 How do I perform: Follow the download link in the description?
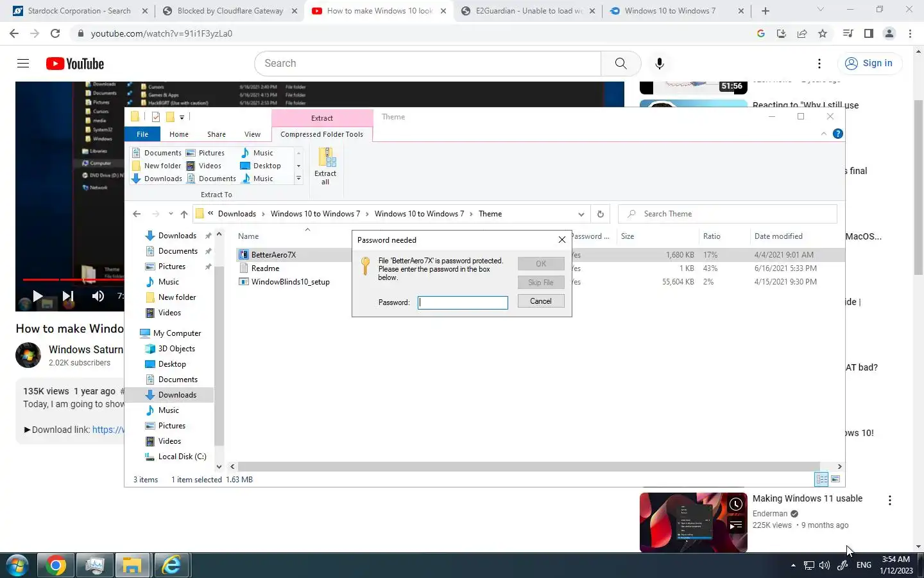click(108, 430)
